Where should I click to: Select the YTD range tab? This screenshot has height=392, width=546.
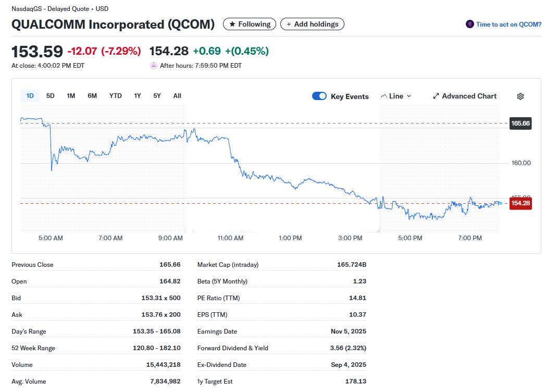tap(116, 96)
